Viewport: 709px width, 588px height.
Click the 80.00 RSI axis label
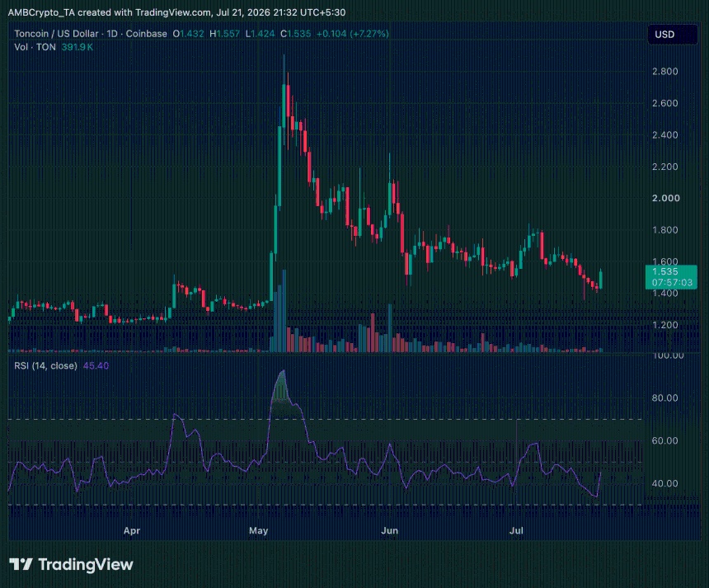click(x=664, y=398)
